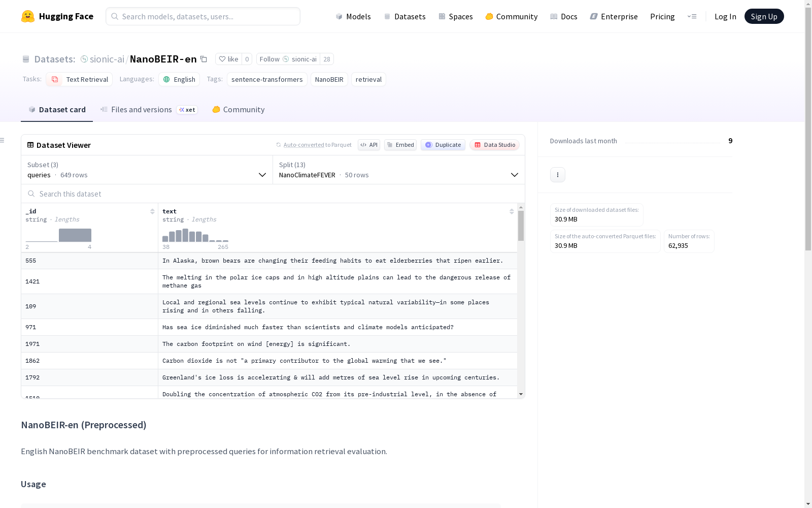
Task: Click the Downloads last month value 9
Action: (730, 141)
